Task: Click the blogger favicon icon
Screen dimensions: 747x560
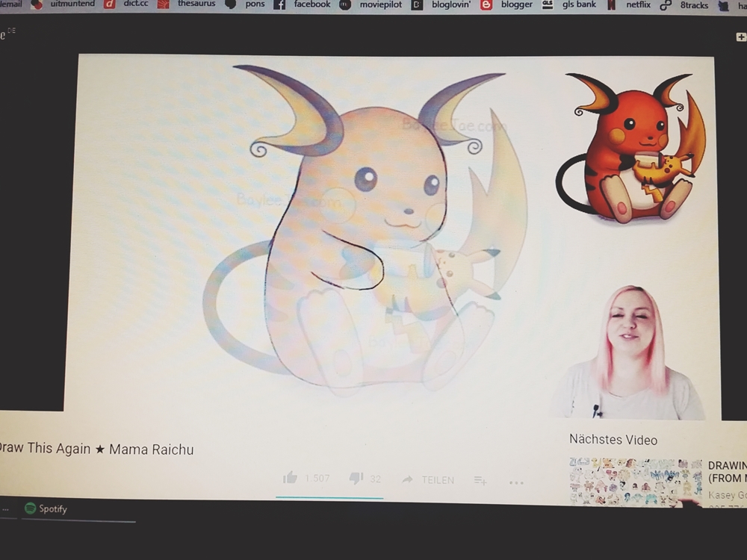Action: [x=486, y=5]
